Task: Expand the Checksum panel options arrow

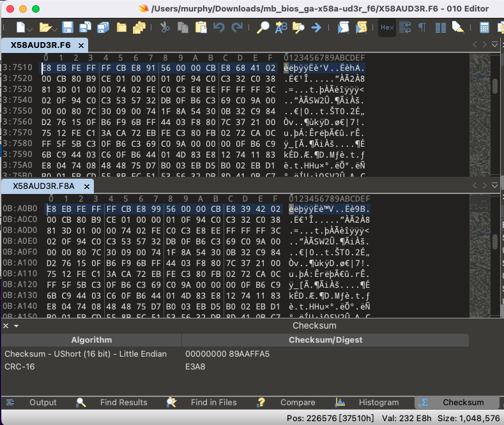Action: click(x=16, y=326)
